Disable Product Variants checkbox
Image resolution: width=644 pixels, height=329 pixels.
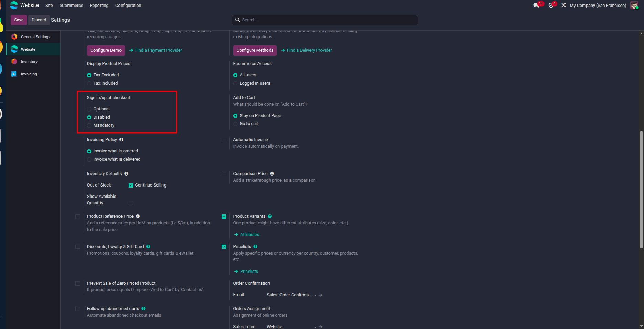pyautogui.click(x=224, y=216)
